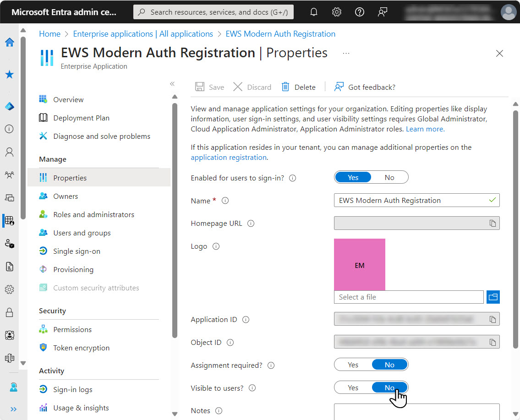Image resolution: width=520 pixels, height=420 pixels.
Task: Open the lock Protection icon in left rail
Action: (x=10, y=312)
